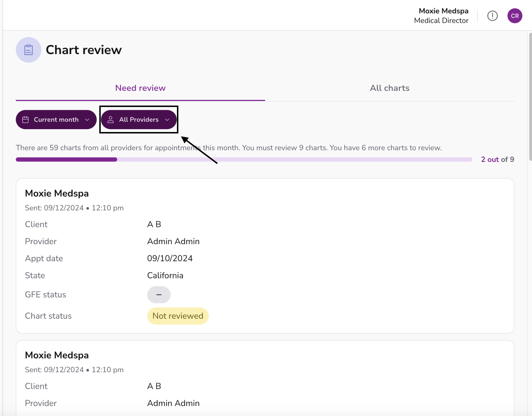Image resolution: width=532 pixels, height=416 pixels.
Task: Switch to the Need review tab
Action: [140, 88]
